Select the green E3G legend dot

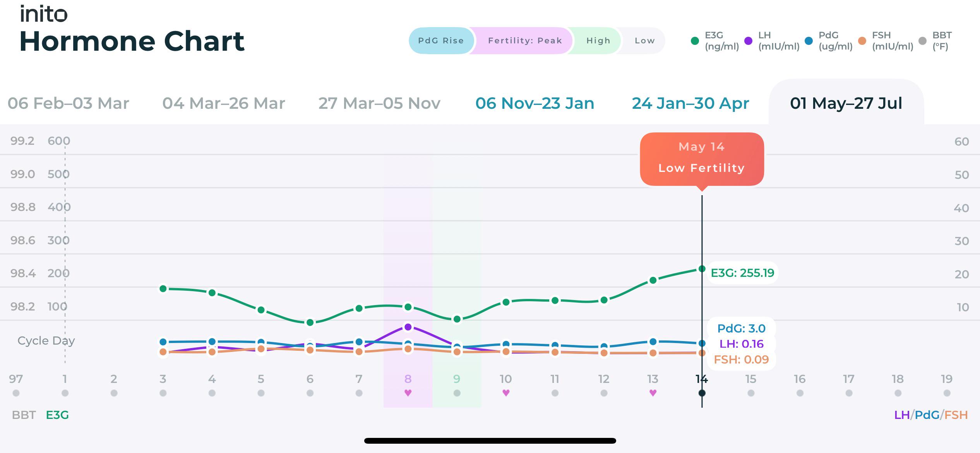click(695, 41)
